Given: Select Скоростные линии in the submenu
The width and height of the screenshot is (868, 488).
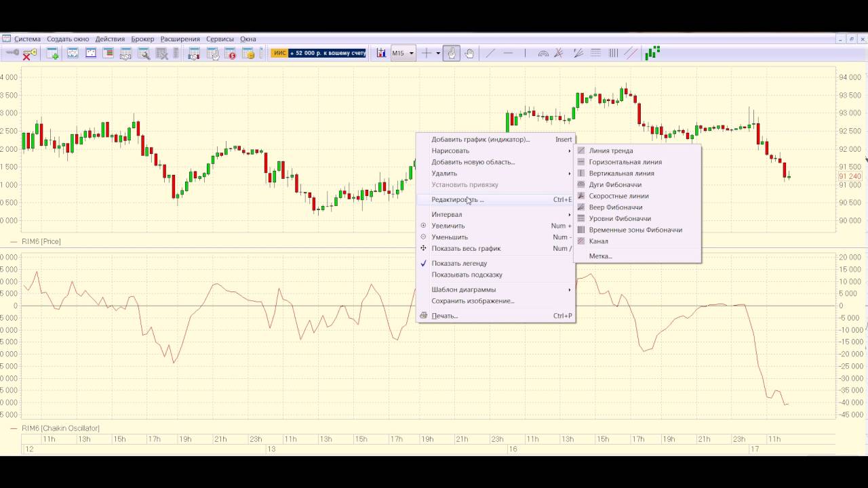Looking at the screenshot, I should click(637, 196).
